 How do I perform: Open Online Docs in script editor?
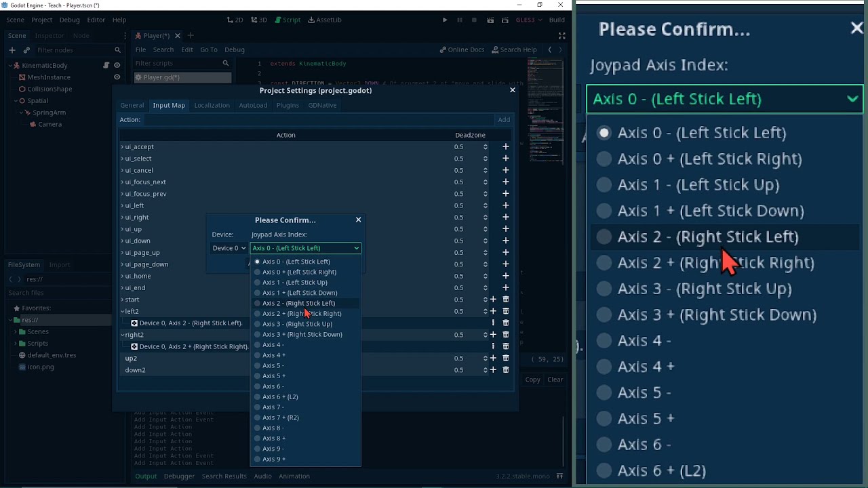tap(462, 49)
